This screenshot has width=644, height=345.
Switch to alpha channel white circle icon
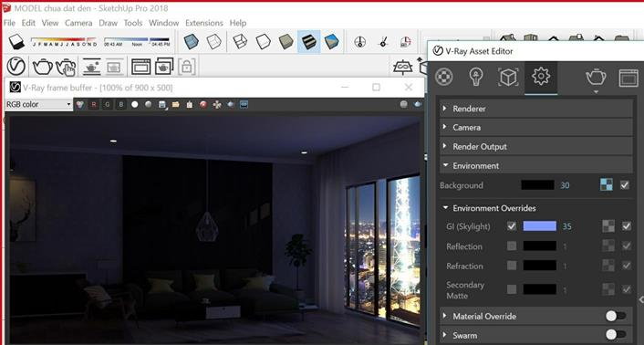[135, 105]
